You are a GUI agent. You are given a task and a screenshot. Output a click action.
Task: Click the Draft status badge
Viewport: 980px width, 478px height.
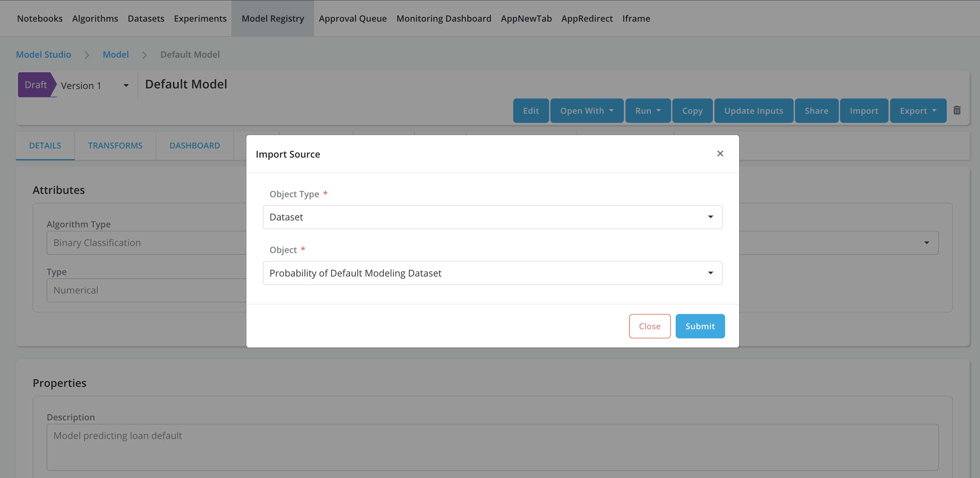[35, 85]
